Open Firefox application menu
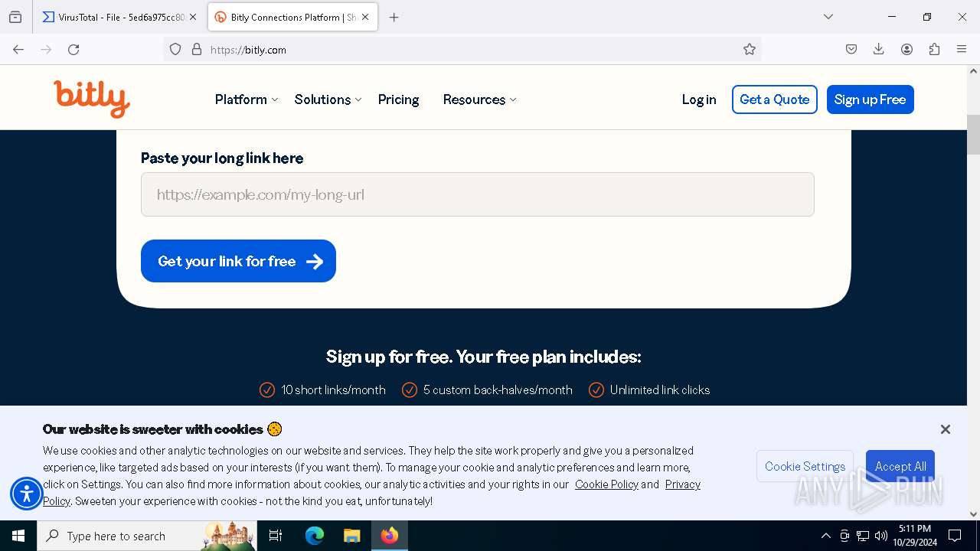The height and width of the screenshot is (551, 980). 962,49
